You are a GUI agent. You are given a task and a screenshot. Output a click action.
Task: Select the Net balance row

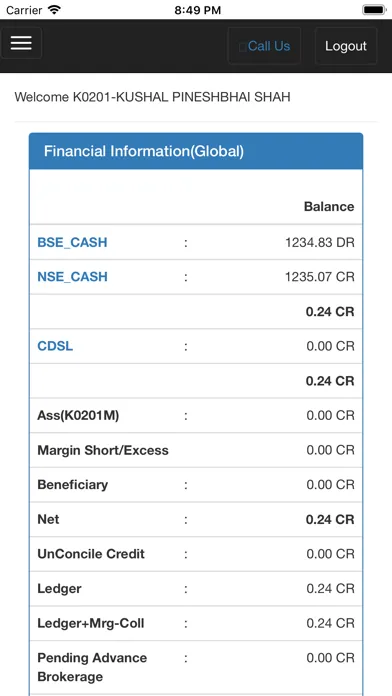(196, 519)
